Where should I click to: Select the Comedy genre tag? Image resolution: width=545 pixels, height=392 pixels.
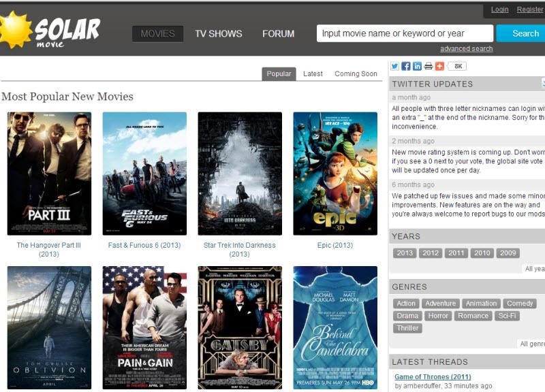(x=520, y=304)
